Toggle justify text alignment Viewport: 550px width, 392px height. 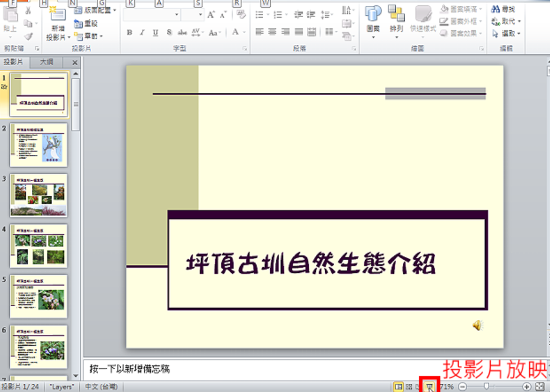click(299, 32)
